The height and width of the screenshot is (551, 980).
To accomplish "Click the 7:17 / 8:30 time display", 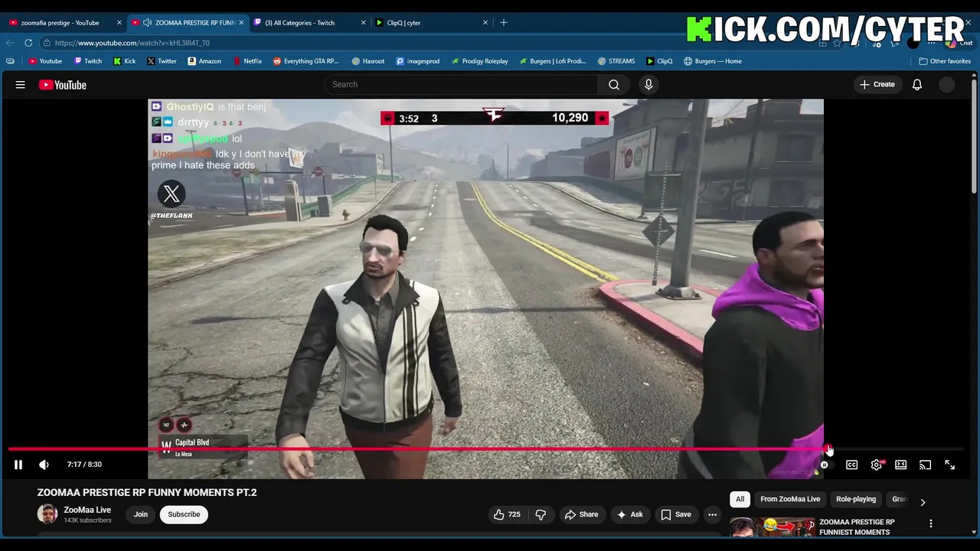I will click(x=84, y=465).
